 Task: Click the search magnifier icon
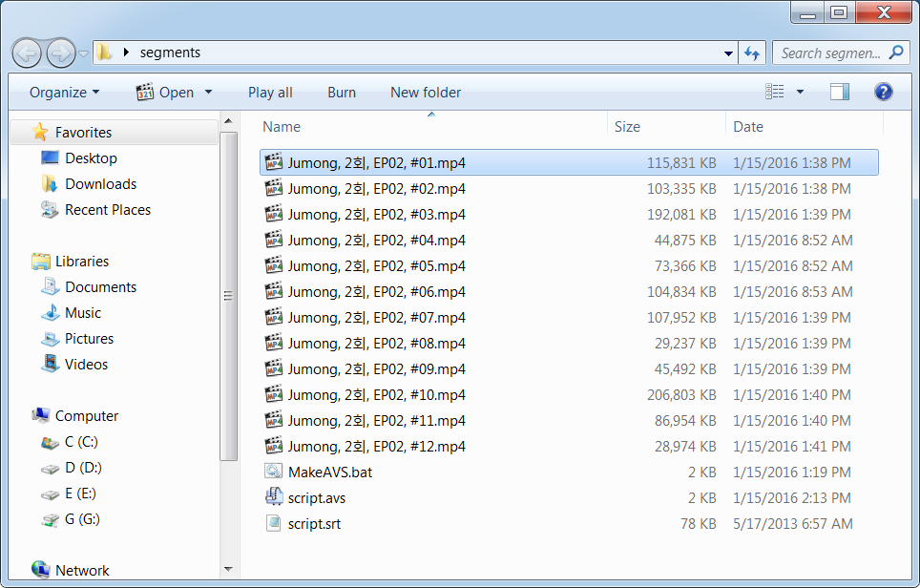895,52
